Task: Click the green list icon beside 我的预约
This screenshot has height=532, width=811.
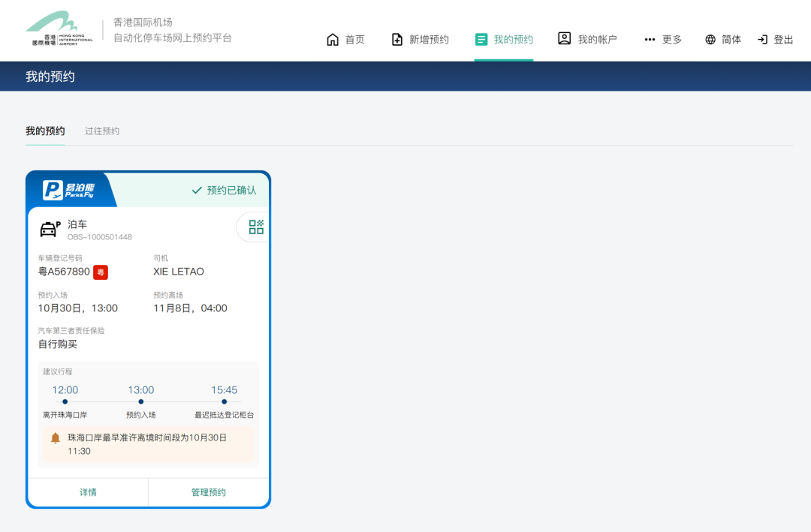Action: 481,39
